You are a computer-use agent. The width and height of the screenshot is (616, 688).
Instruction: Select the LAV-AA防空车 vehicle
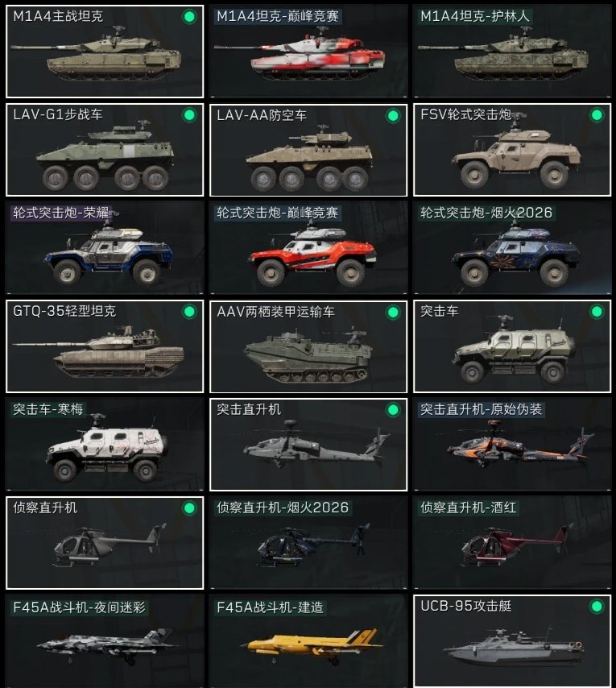click(308, 150)
